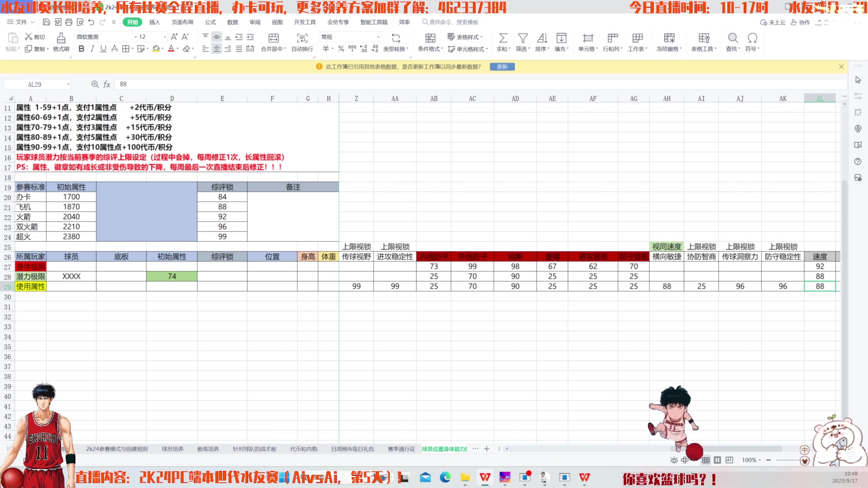Viewport: 868px width, 488px height.
Task: Click the Increase Font Size (A+) icon
Action: coord(174,37)
